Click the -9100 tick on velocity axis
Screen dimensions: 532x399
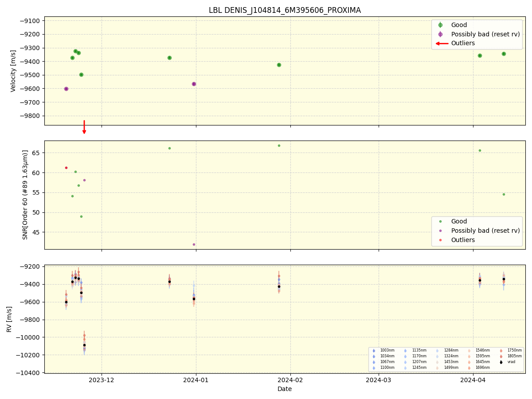pos(30,21)
